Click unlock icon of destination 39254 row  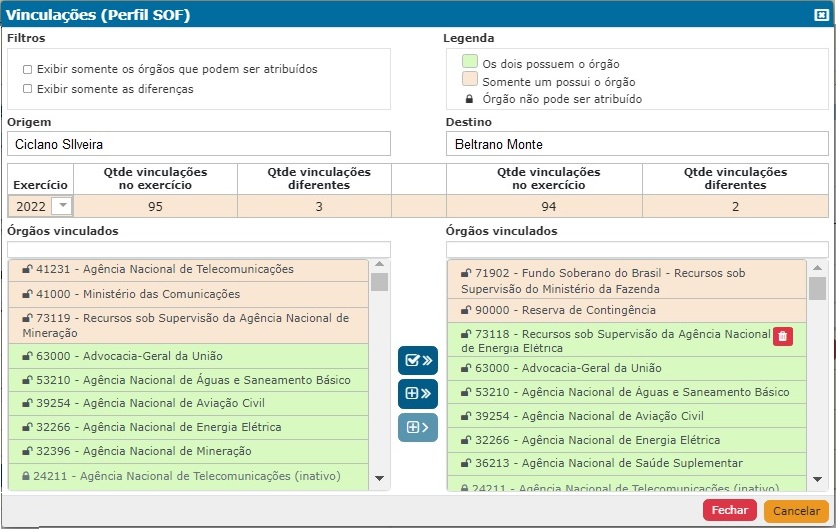click(466, 416)
